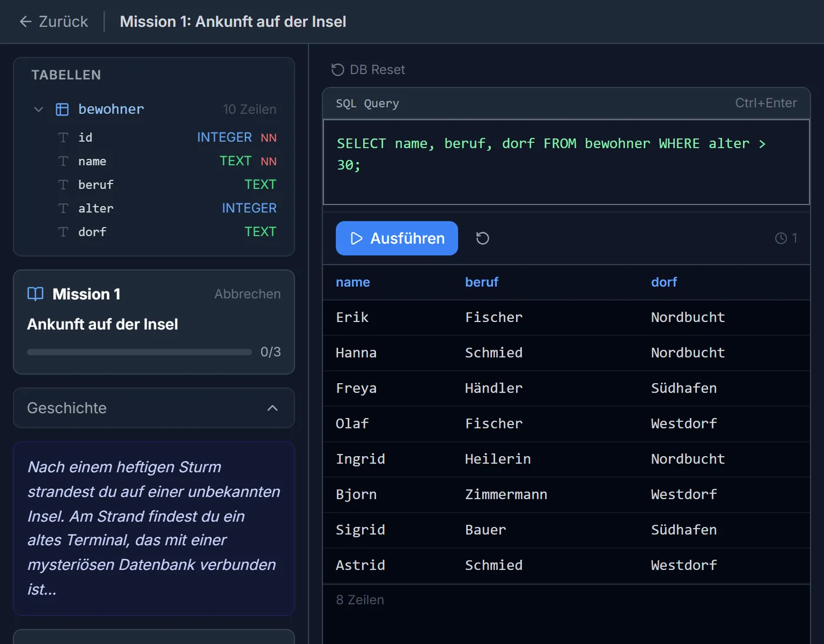This screenshot has width=824, height=644.
Task: Click Westdorf in the Astrid row
Action: (684, 565)
